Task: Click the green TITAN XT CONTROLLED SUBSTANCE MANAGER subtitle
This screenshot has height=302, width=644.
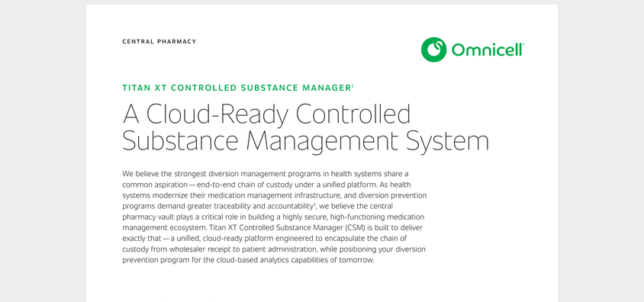Action: pyautogui.click(x=237, y=88)
